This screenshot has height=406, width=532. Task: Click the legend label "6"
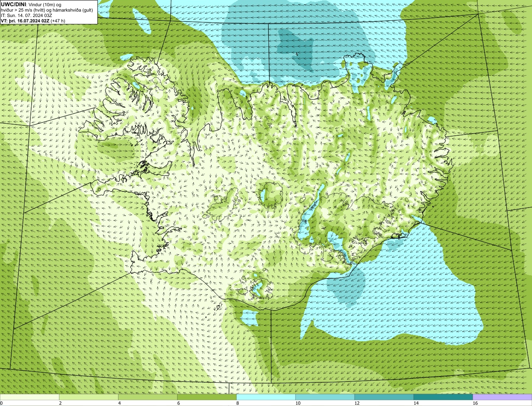click(179, 403)
